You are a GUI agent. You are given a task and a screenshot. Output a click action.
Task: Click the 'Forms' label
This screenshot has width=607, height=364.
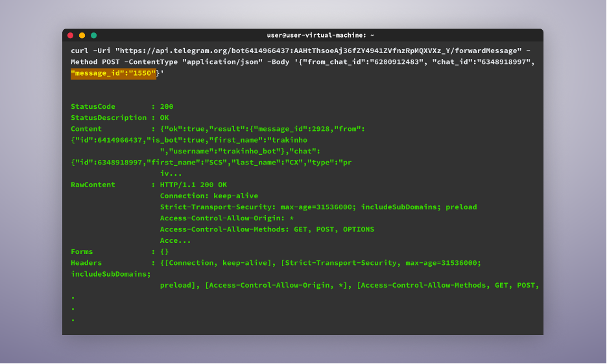[82, 252]
